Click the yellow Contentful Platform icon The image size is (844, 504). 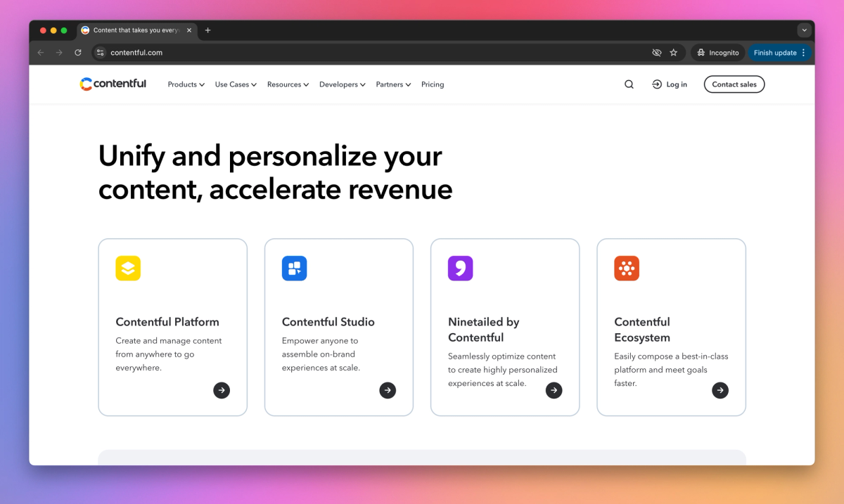tap(128, 269)
